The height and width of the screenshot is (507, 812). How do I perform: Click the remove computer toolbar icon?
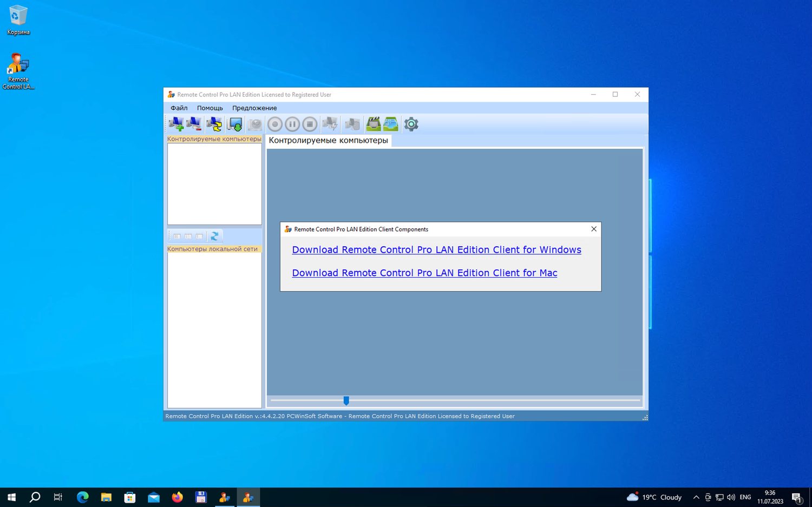[x=194, y=124]
